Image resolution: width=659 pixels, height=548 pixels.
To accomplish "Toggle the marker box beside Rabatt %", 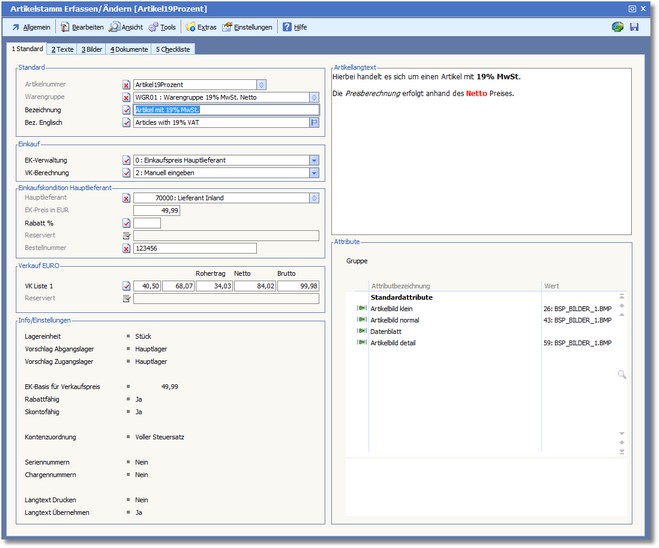I will tap(126, 223).
